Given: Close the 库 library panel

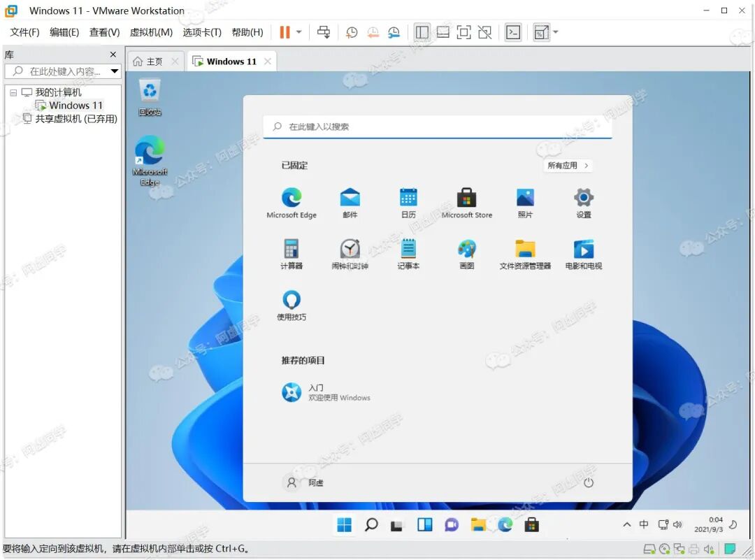Looking at the screenshot, I should (113, 55).
